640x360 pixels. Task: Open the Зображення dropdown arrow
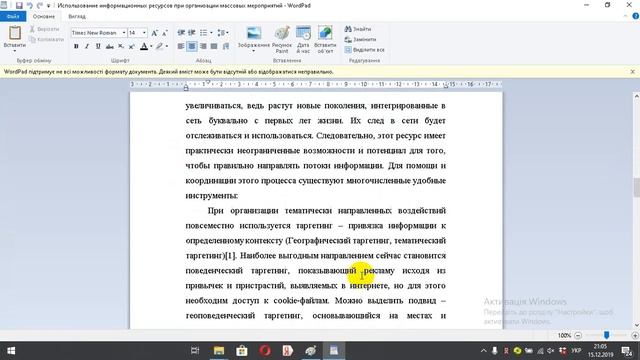[x=253, y=51]
